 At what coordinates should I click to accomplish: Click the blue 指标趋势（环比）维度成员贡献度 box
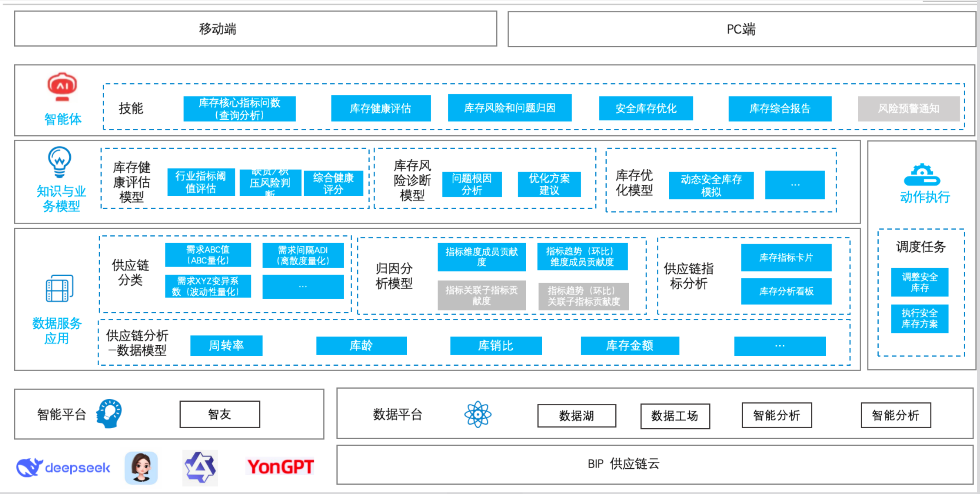(582, 257)
